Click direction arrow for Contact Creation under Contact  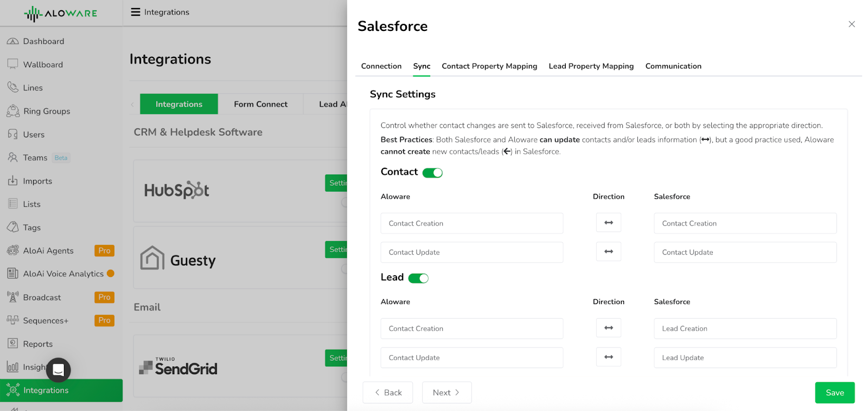(609, 223)
